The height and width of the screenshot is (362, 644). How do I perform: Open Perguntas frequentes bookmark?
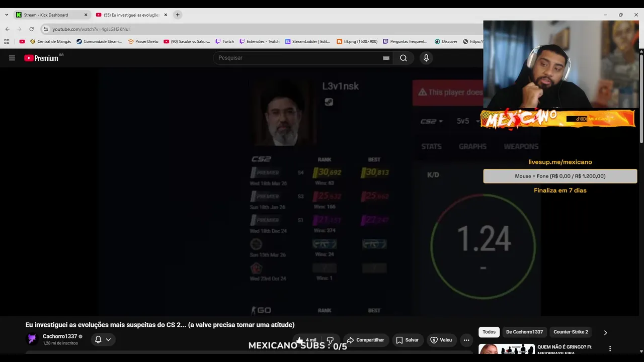[405, 42]
